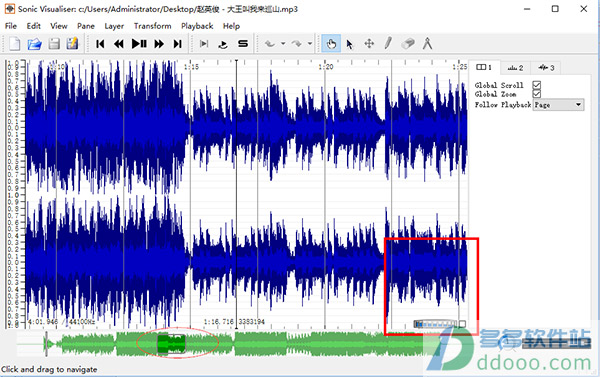This screenshot has width=600, height=377.
Task: Click the Save Session floppy icon
Action: [54, 44]
